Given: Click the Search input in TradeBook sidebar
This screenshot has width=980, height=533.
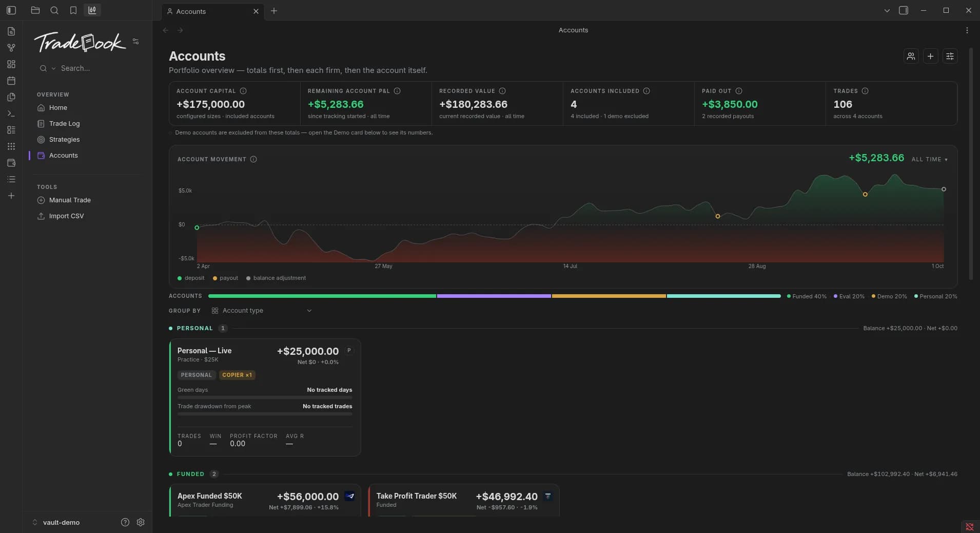Looking at the screenshot, I should coord(87,68).
